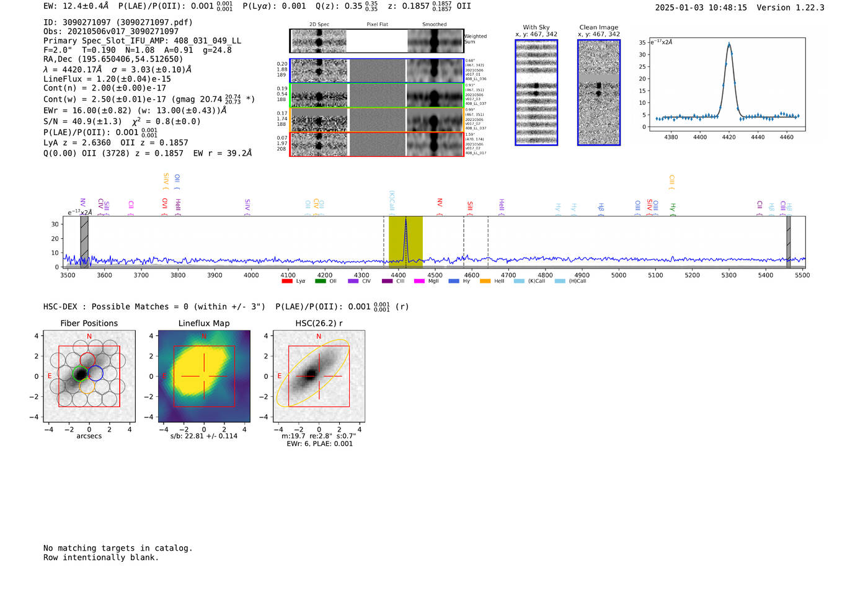Click the CIV purple legend swatch
The width and height of the screenshot is (868, 591).
tap(353, 281)
